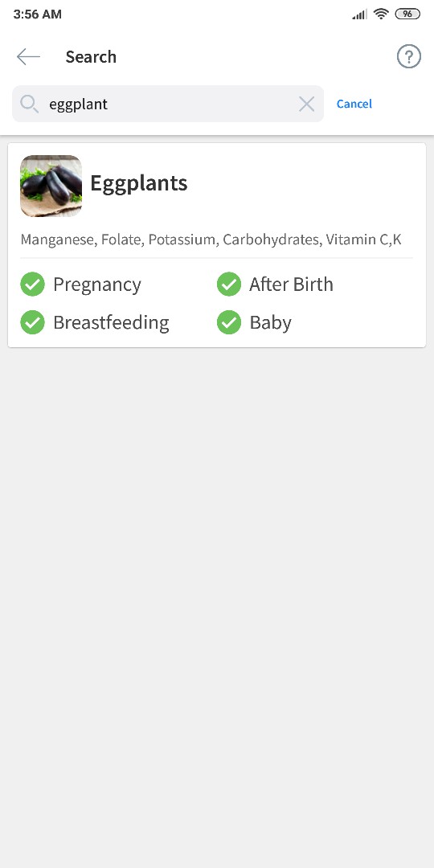Screen dimensions: 434x868
Task: Open the Eggplants photo thumbnail
Action: [51, 186]
